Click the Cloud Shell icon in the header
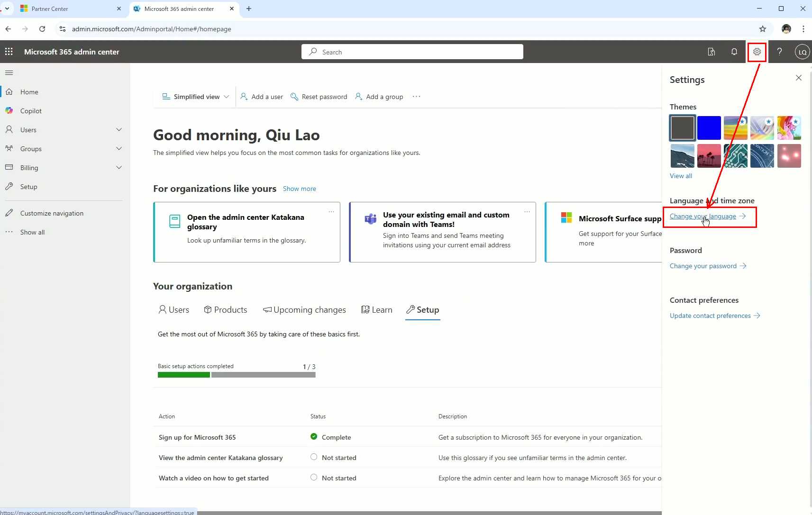The height and width of the screenshot is (515, 812). tap(711, 52)
